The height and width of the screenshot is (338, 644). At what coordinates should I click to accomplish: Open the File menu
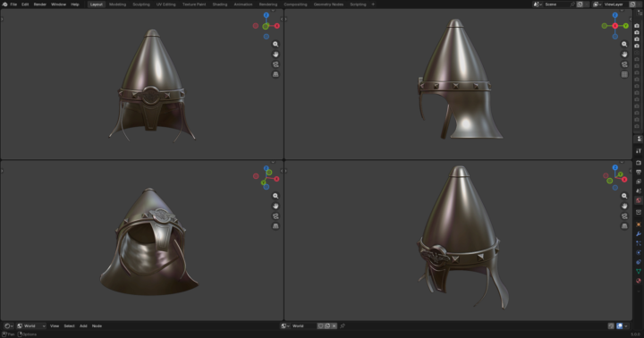point(13,4)
